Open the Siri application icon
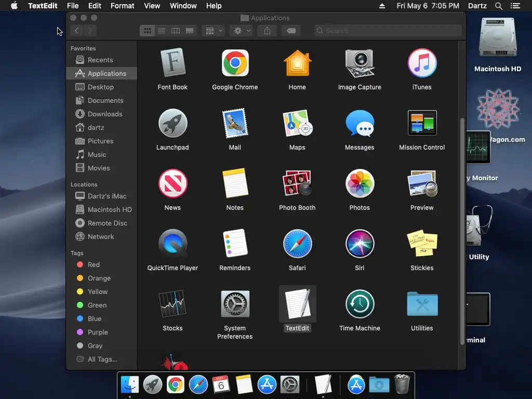The width and height of the screenshot is (532, 399). tap(360, 244)
